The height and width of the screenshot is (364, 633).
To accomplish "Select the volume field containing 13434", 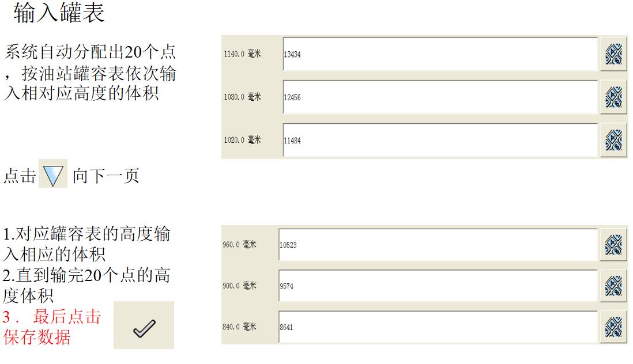I will [x=440, y=54].
